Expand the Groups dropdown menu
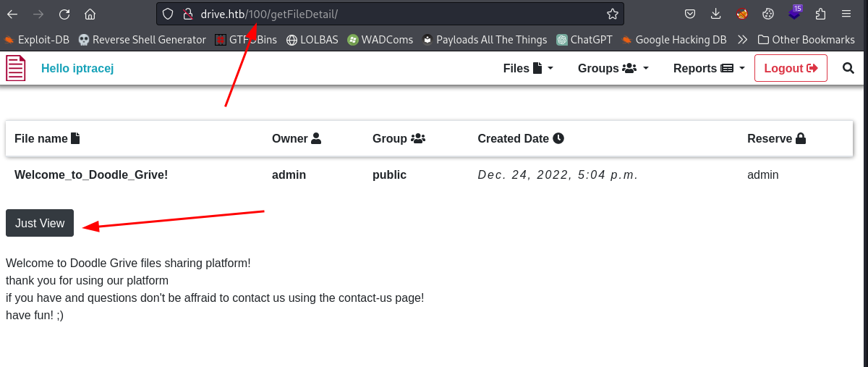The width and height of the screenshot is (868, 367). tap(613, 68)
